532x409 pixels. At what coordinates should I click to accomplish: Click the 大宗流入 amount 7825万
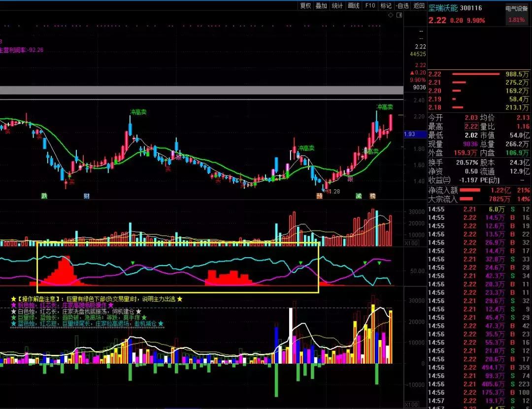(499, 199)
